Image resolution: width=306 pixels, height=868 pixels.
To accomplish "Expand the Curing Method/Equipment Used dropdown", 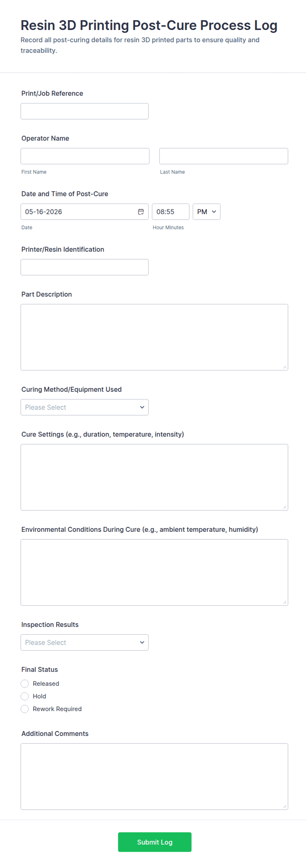I will pyautogui.click(x=85, y=407).
